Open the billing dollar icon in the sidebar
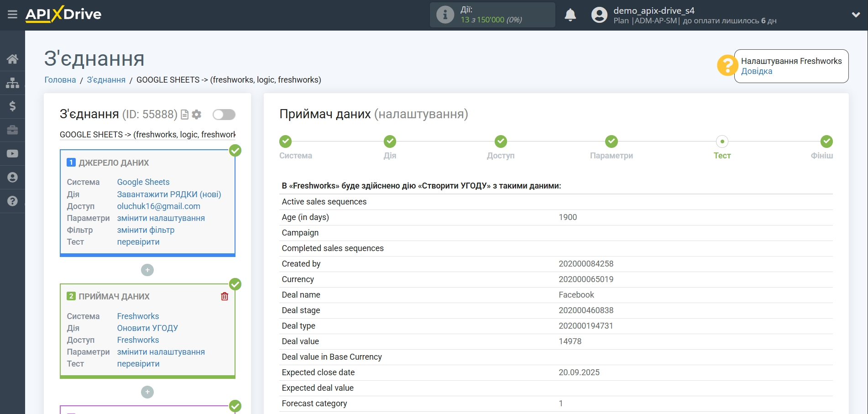The image size is (868, 414). point(12,106)
